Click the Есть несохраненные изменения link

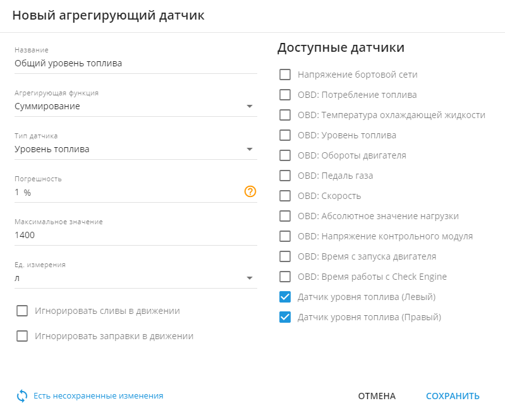tap(98, 396)
